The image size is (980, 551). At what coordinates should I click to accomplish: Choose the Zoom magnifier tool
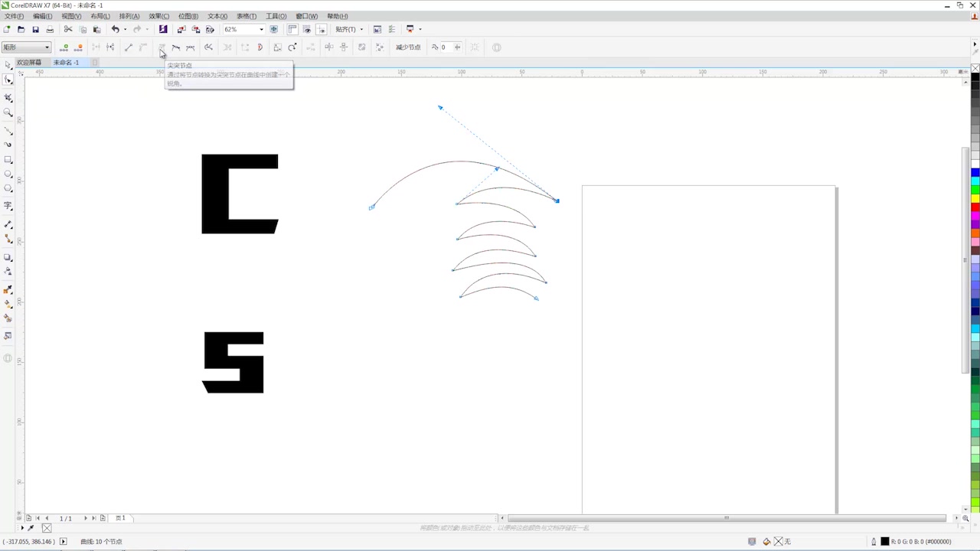pos(8,112)
